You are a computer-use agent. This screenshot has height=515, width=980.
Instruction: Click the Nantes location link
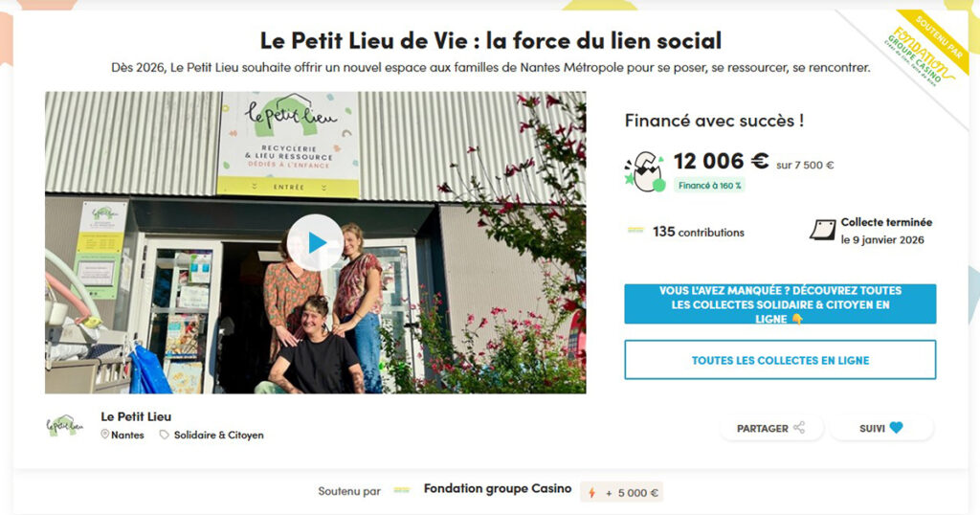point(127,435)
